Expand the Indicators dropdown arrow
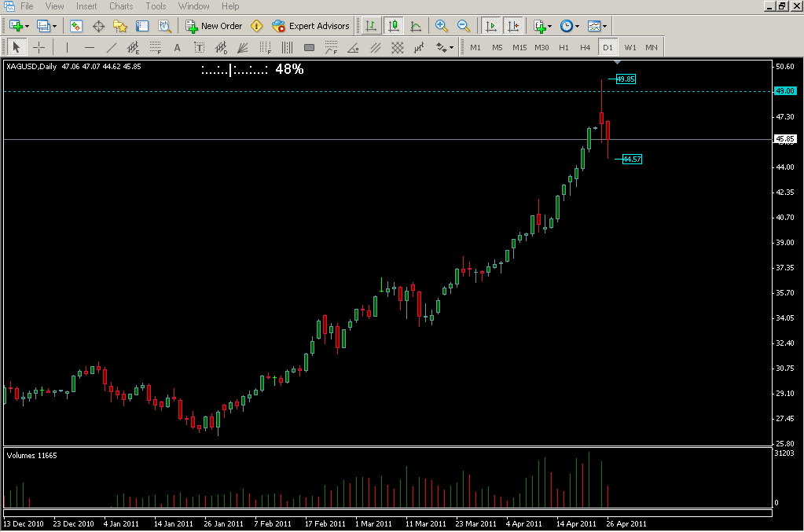Image resolution: width=804 pixels, height=532 pixels. pos(550,26)
